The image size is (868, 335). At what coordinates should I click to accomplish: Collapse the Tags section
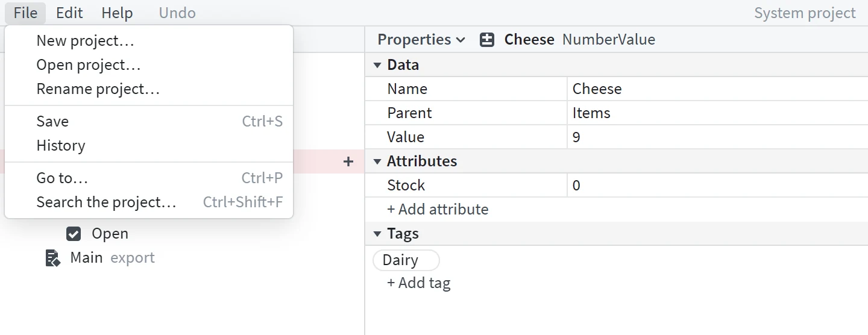377,234
